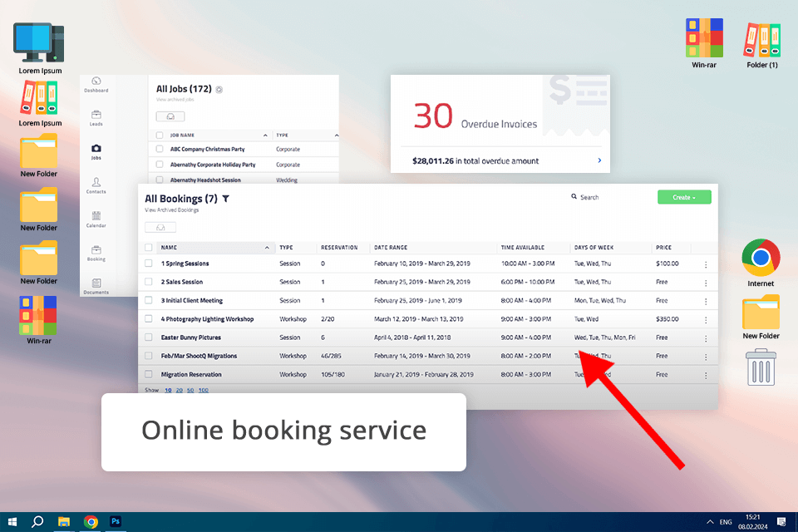This screenshot has width=798, height=532.
Task: Open row menu for 1 Spring Sessions
Action: 706,264
